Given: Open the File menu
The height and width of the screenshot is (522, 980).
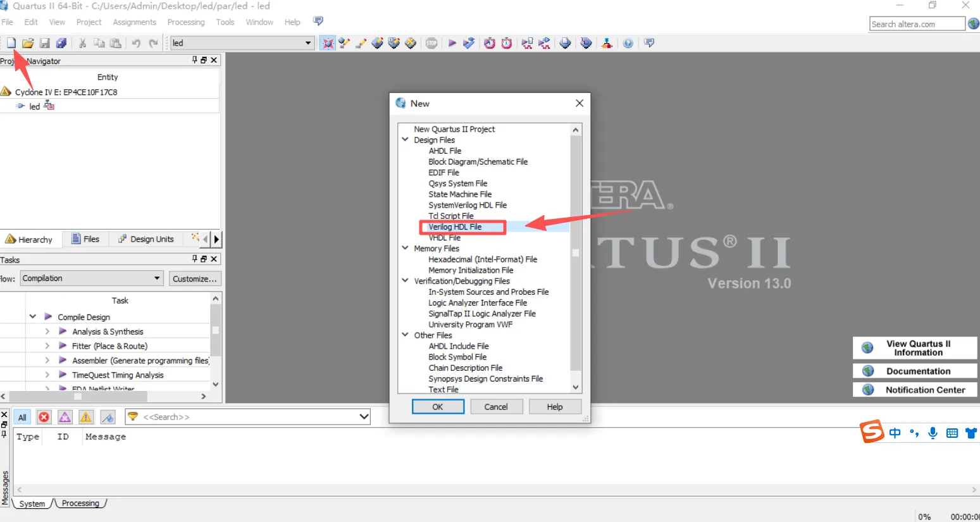Looking at the screenshot, I should (x=8, y=22).
